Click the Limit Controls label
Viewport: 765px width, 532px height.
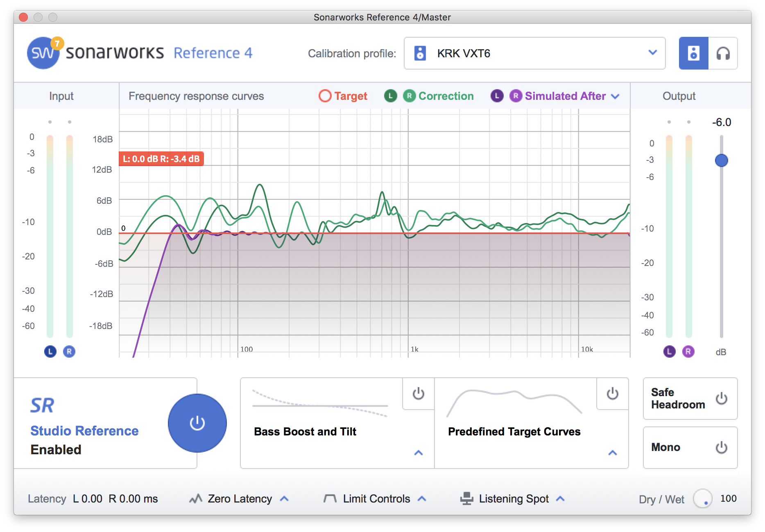coord(376,499)
